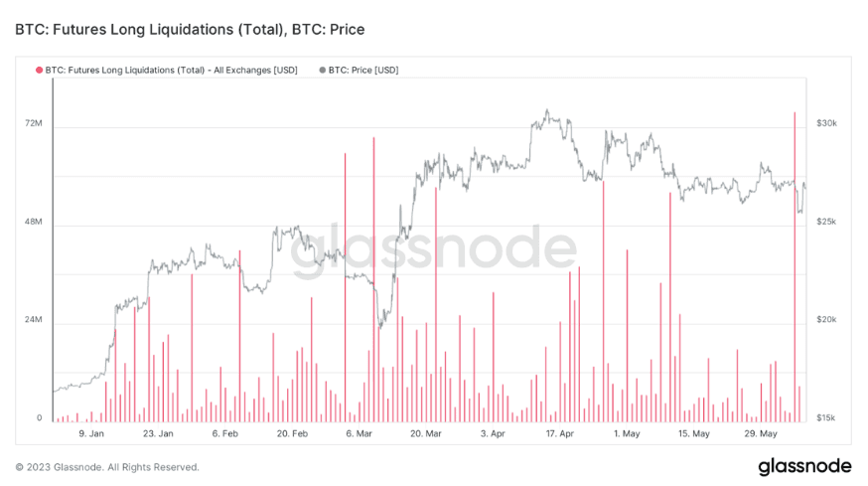Click the 48M left axis label
This screenshot has height=486, width=868.
(33, 222)
